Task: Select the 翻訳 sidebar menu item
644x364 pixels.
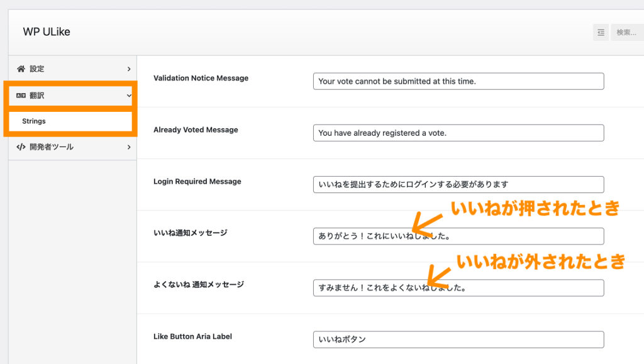Action: 37,96
